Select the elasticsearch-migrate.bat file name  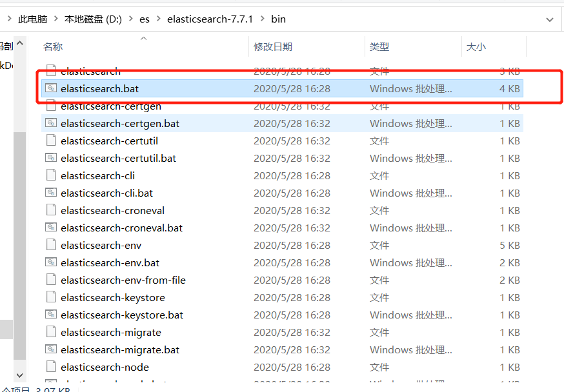coord(120,350)
